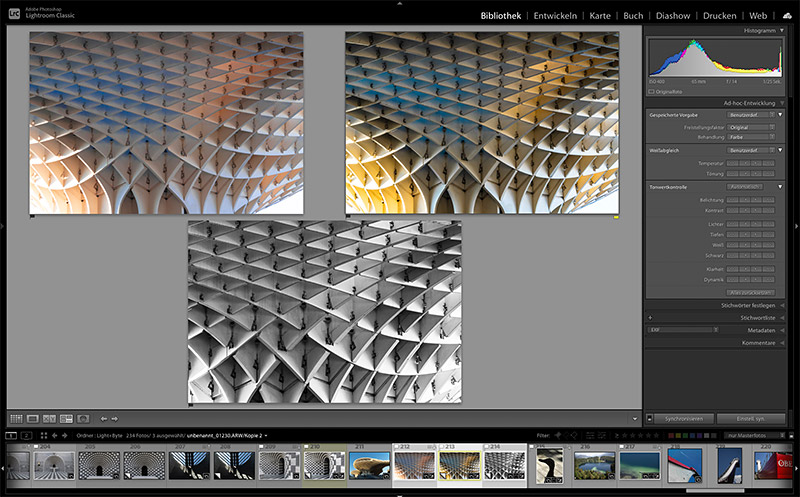The width and height of the screenshot is (800, 497).
Task: Select red color label filter swatch
Action: [x=672, y=436]
